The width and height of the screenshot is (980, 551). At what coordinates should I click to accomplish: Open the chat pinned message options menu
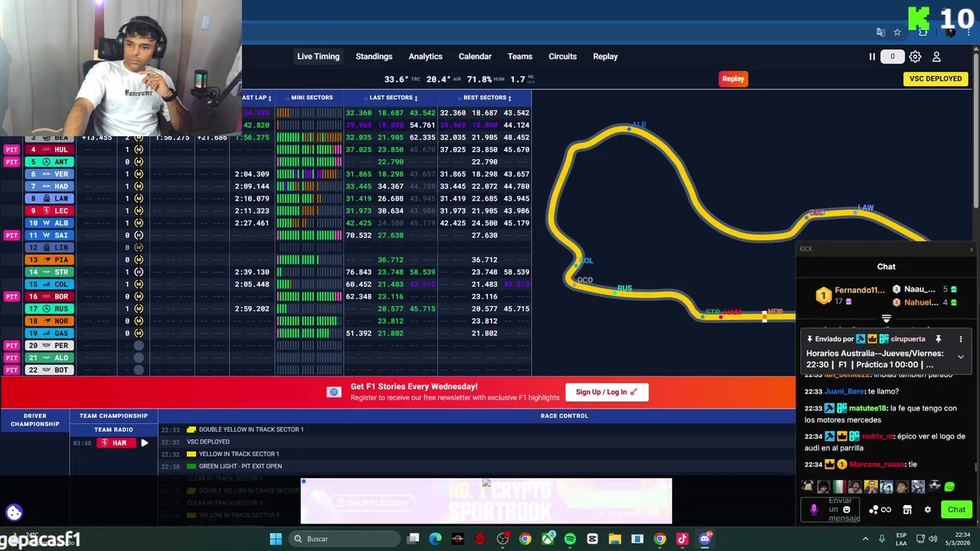point(960,339)
